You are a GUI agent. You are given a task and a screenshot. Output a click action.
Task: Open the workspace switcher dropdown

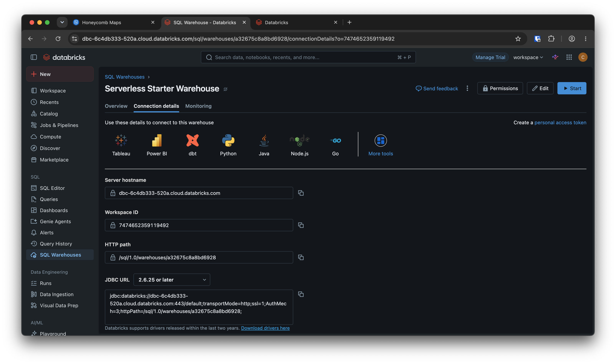[528, 57]
